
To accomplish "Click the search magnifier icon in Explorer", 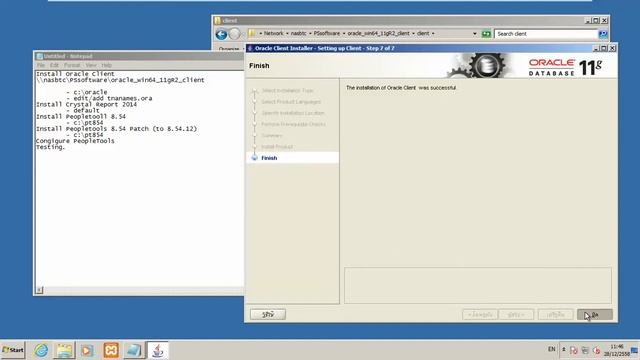I will click(603, 34).
